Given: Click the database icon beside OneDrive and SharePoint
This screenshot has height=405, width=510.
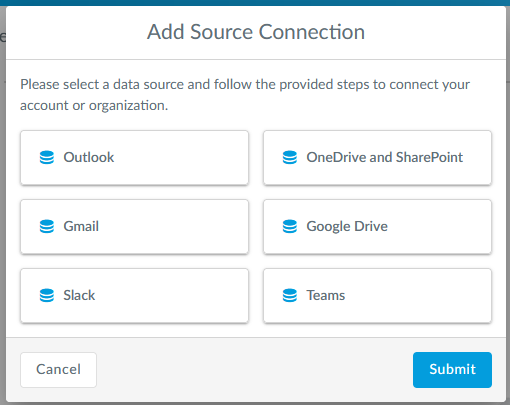Looking at the screenshot, I should click(x=290, y=157).
